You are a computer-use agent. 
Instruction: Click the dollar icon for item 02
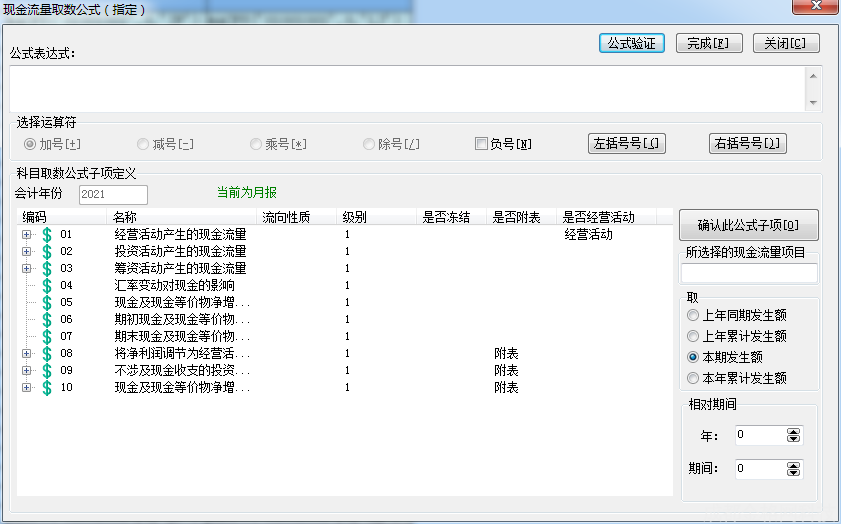pyautogui.click(x=46, y=251)
